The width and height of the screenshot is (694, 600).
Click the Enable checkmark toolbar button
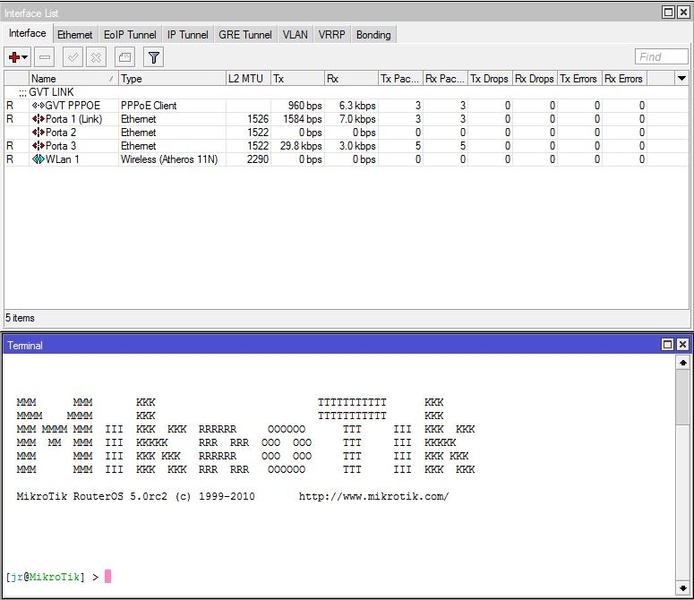point(73,57)
